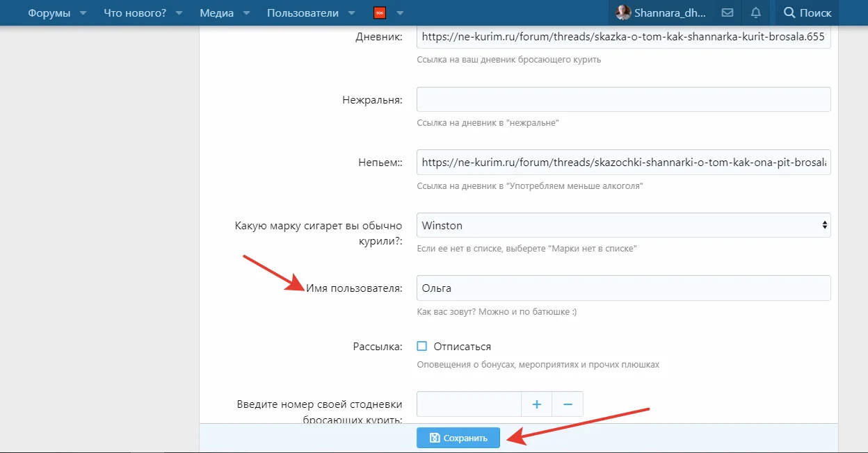Expand the Форумы dropdown arrow
The width and height of the screenshot is (868, 453).
(x=83, y=13)
